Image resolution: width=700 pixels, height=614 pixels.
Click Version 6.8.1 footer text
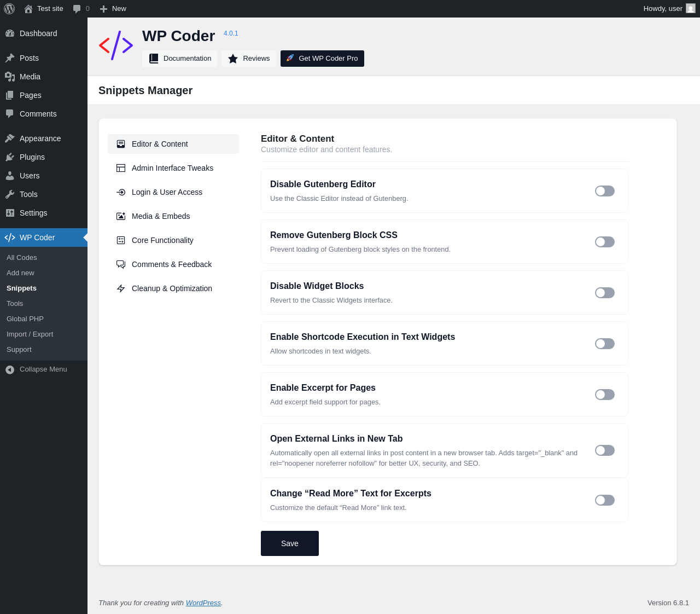coord(668,603)
